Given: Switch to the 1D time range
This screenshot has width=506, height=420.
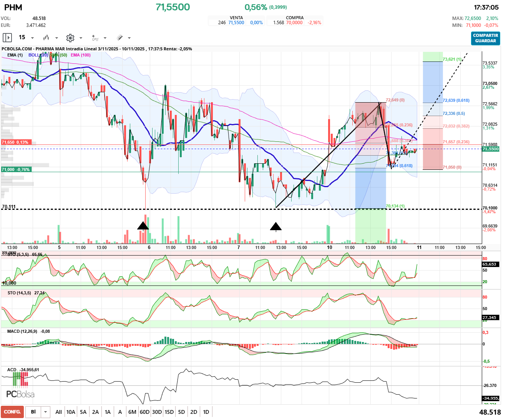Looking at the screenshot, I should point(206,412).
